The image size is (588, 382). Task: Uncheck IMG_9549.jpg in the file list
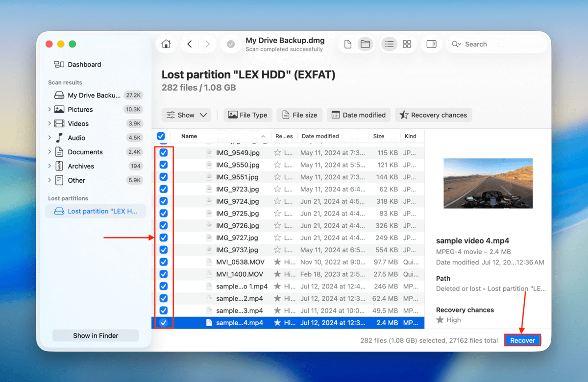coord(164,152)
